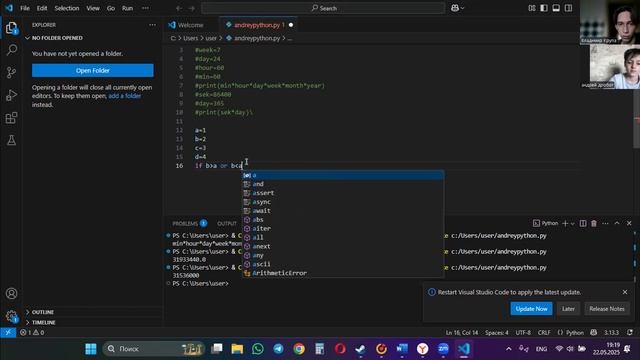
Task: Change end-of-line sequence CRLF
Action: [x=544, y=333]
